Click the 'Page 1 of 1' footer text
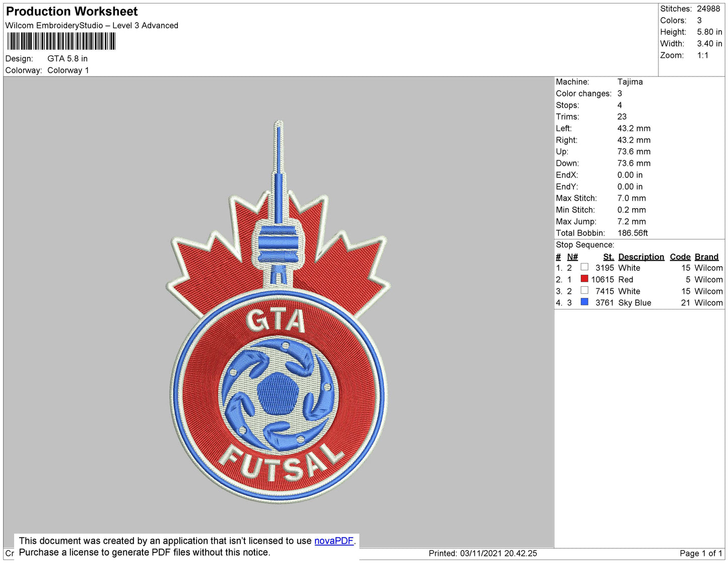This screenshot has width=728, height=563. [701, 553]
